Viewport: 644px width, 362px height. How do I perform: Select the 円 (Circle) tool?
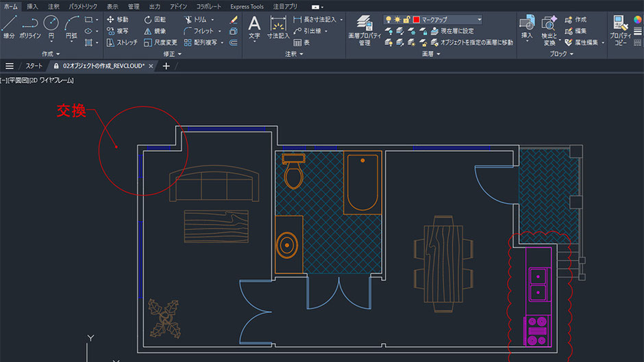pyautogui.click(x=51, y=27)
